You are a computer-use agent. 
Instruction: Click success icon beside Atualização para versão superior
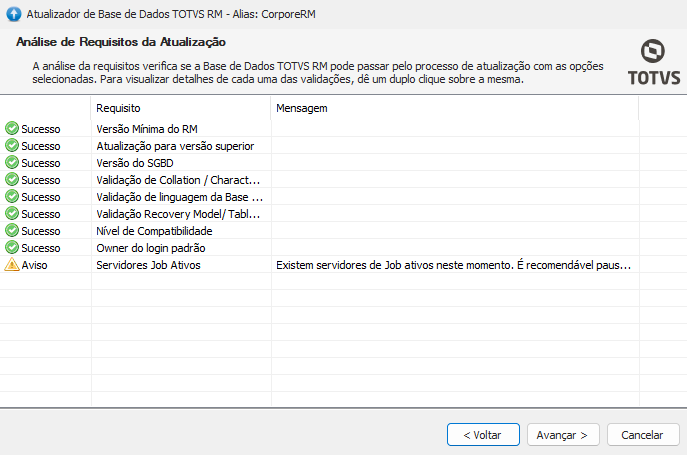(x=12, y=146)
